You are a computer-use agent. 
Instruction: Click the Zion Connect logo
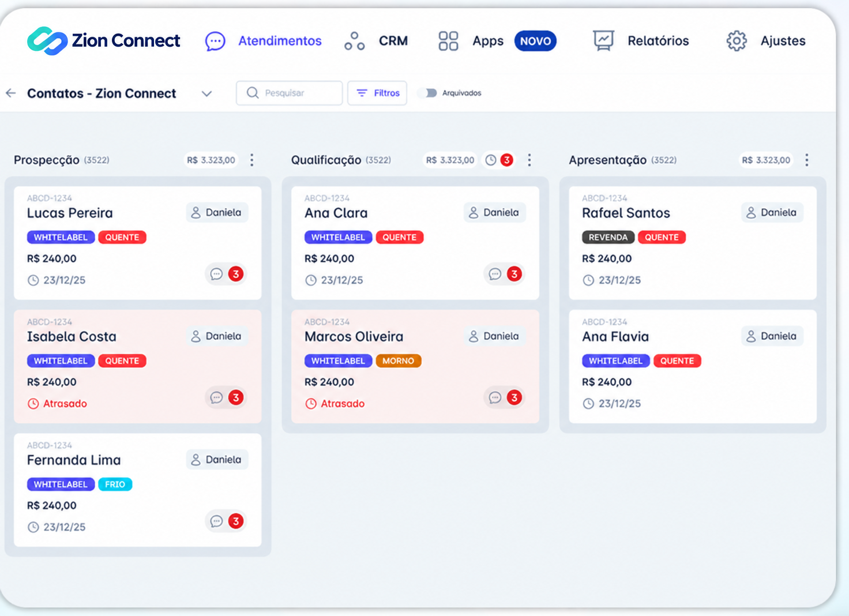pos(104,41)
